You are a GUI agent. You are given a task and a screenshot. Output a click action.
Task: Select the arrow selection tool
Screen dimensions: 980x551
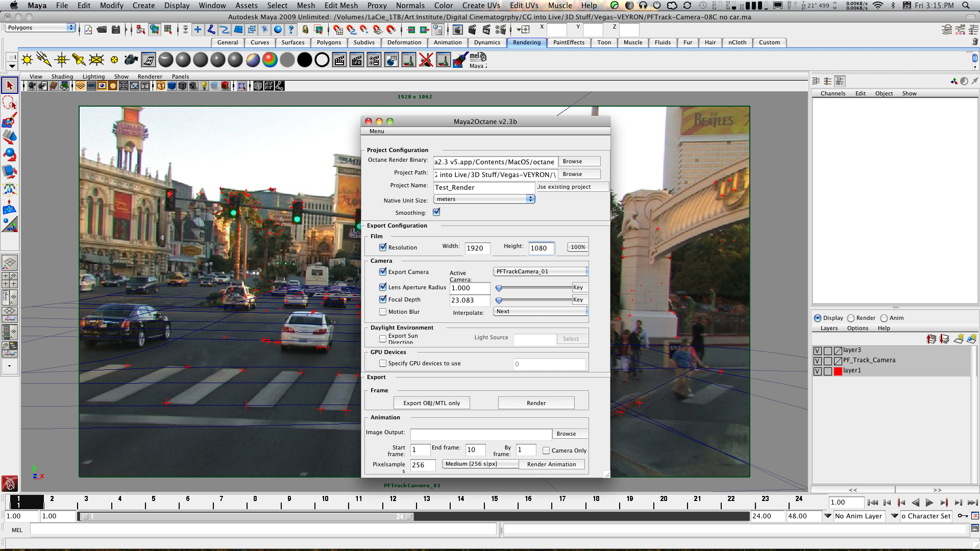pyautogui.click(x=9, y=85)
